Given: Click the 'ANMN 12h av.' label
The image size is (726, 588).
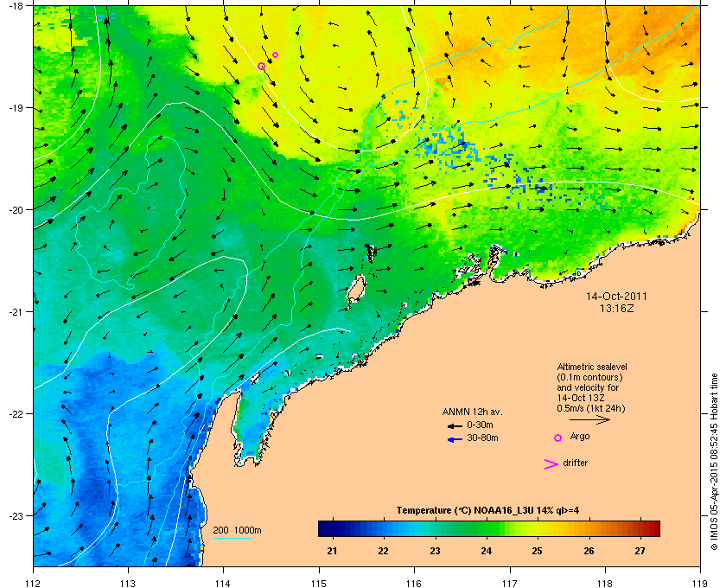Looking at the screenshot, I should 472,412.
